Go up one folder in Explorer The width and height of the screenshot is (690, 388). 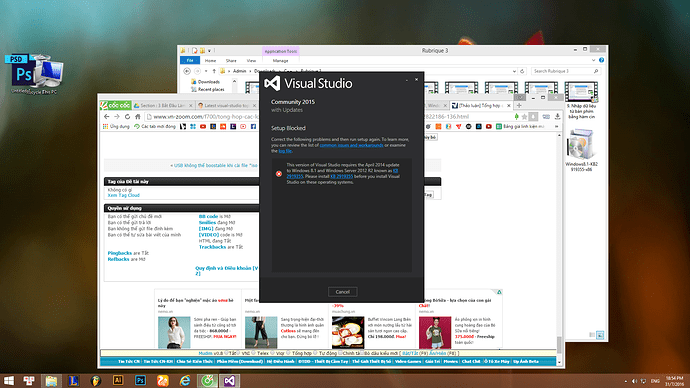214,71
